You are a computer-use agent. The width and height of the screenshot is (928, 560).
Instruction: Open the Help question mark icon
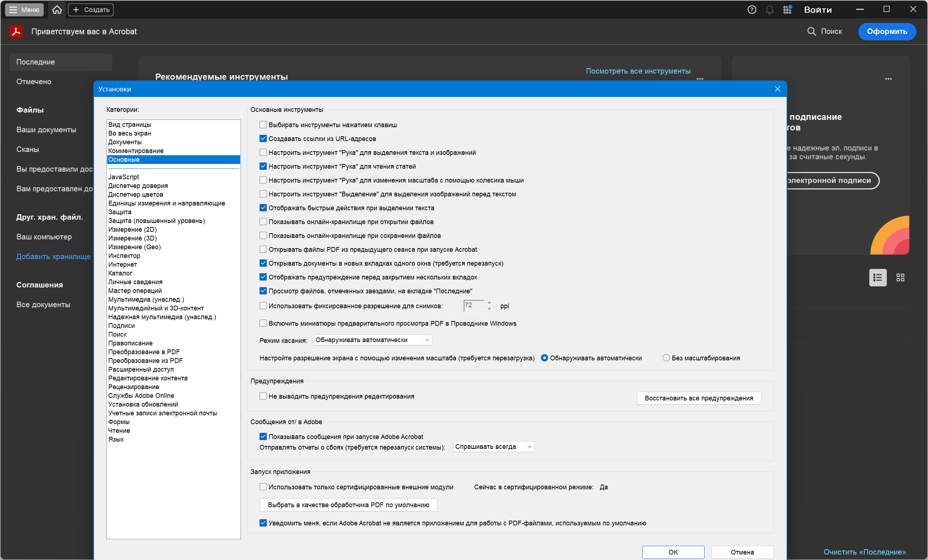pyautogui.click(x=751, y=10)
